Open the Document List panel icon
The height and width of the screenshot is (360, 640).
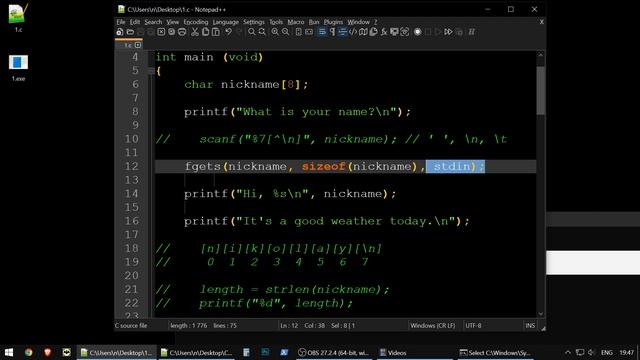coord(373,32)
